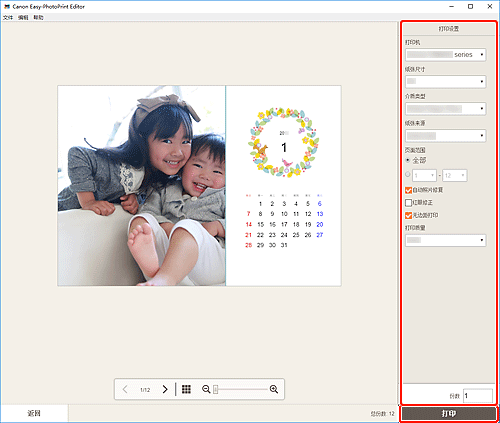Go to the next calendar page
Screen dimensions: 500x423
point(165,389)
